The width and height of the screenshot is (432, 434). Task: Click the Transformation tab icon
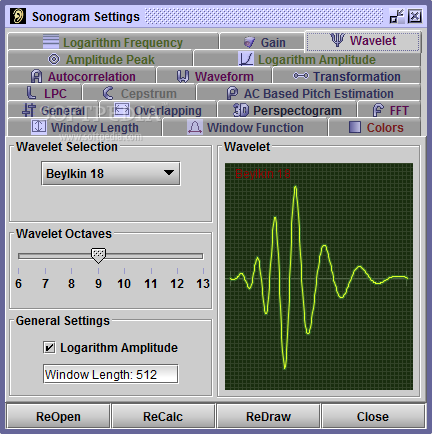(301, 76)
